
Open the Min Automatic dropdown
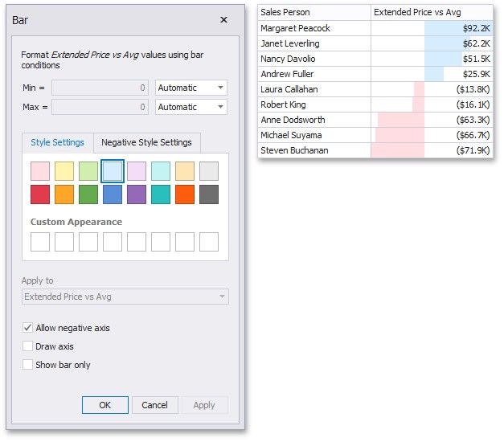[x=191, y=88]
